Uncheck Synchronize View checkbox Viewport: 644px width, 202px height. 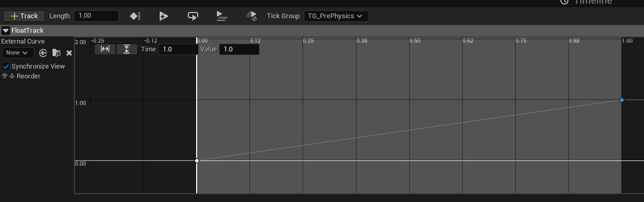click(6, 66)
